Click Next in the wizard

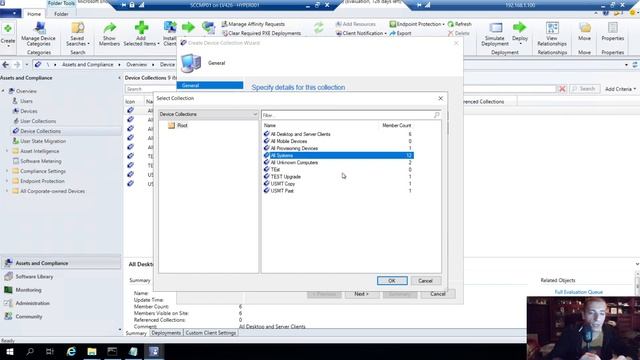[361, 294]
